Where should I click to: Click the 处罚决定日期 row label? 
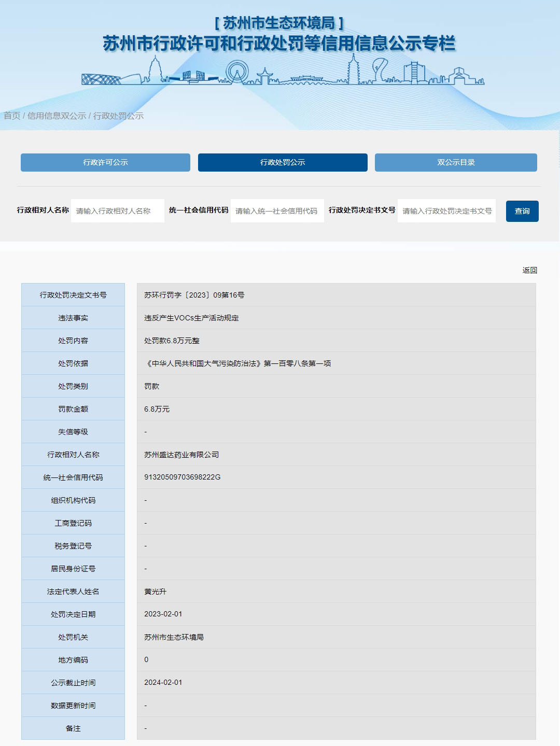point(73,614)
